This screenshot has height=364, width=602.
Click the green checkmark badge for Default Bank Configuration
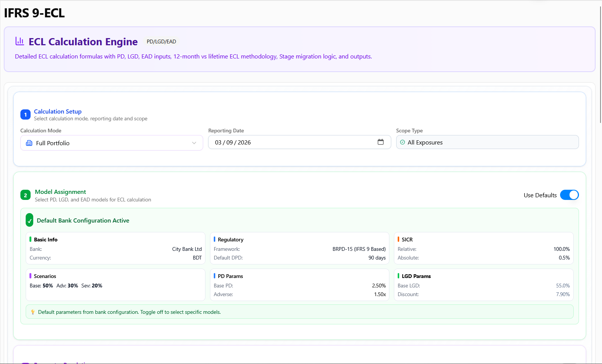29,220
